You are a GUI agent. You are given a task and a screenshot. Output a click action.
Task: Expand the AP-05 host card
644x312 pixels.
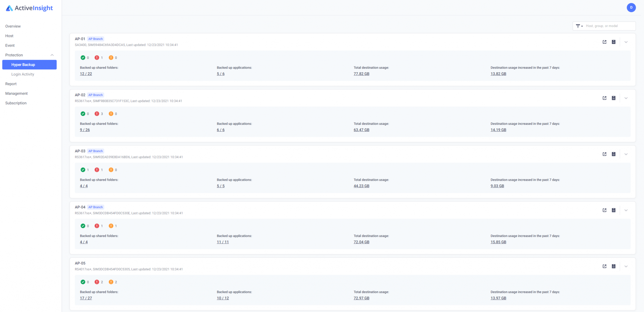tap(626, 266)
